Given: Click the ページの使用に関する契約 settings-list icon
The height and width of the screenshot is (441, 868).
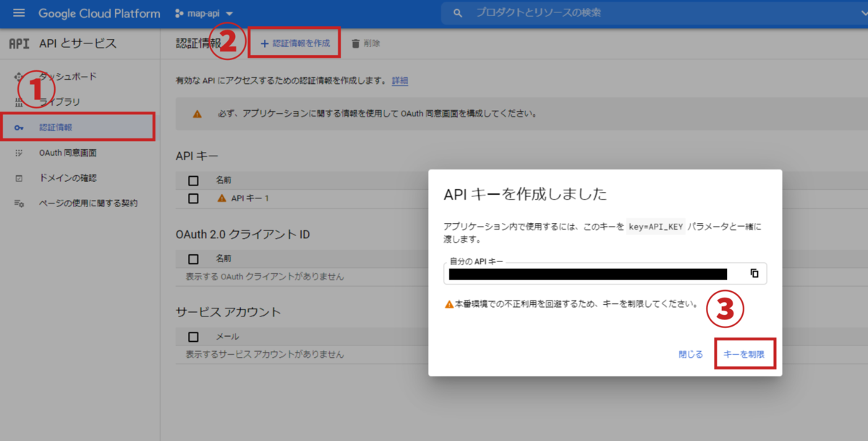Looking at the screenshot, I should pos(19,203).
